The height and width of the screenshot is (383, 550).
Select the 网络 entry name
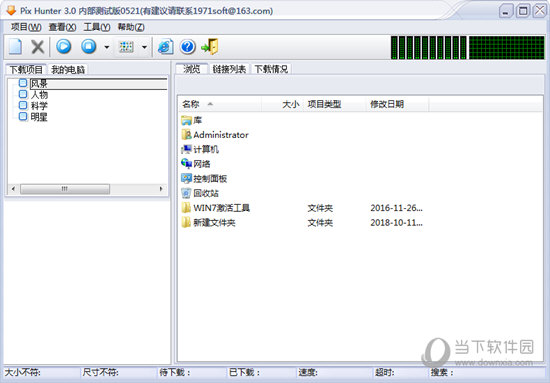pyautogui.click(x=202, y=164)
